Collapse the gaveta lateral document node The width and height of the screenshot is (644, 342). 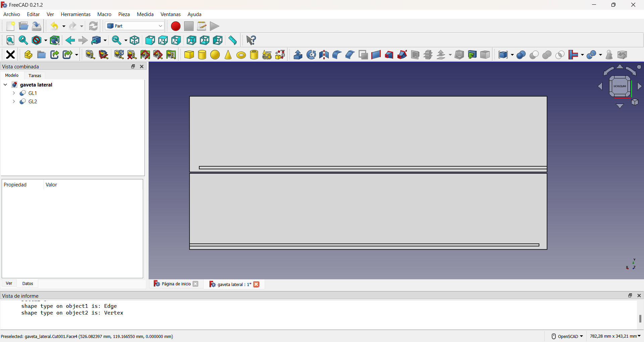coord(5,85)
